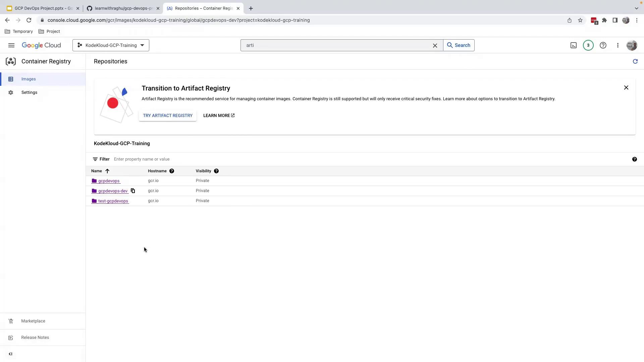This screenshot has width=644, height=362.
Task: Open the help question mark menu
Action: pyautogui.click(x=603, y=45)
